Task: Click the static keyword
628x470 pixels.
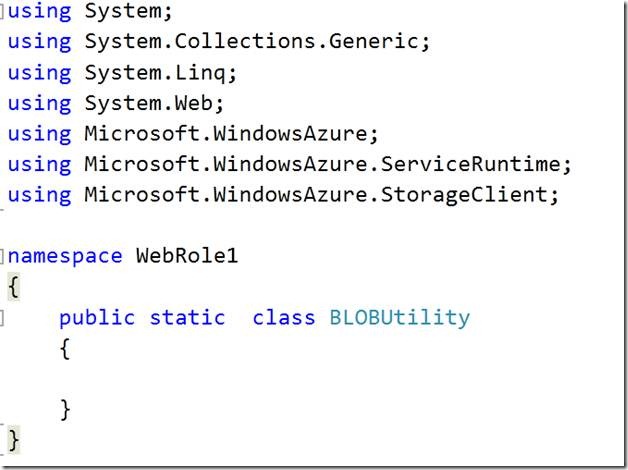Action: pos(187,318)
